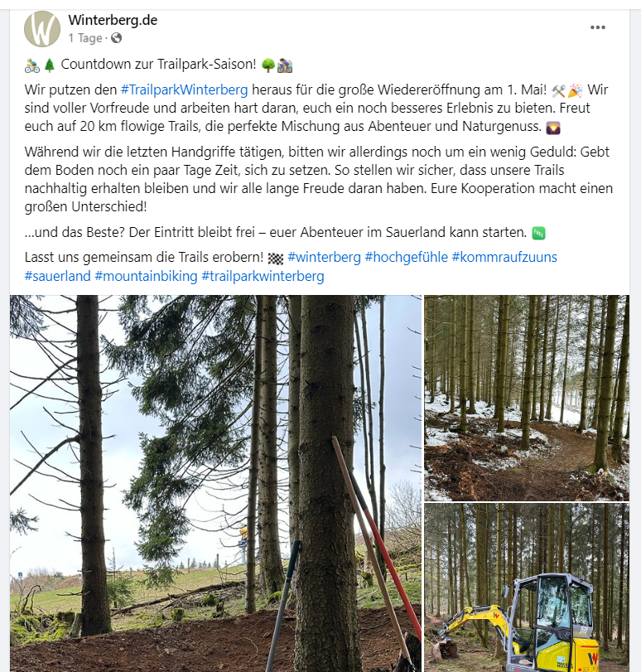Open the lowercase #trailparkwinterberg hashtag
Image resolution: width=641 pixels, height=672 pixels.
pos(263,276)
